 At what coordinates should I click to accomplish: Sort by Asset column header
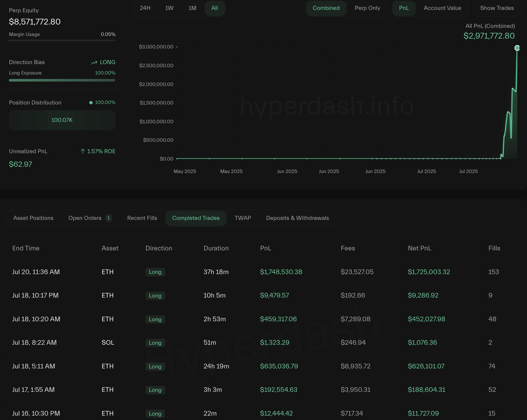coord(110,248)
